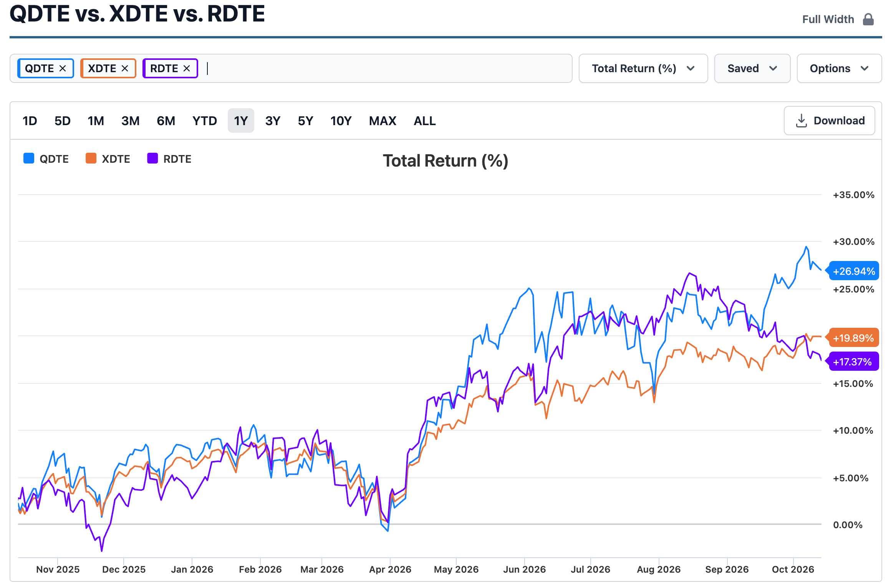
Task: Select the active 1Y range
Action: tap(241, 121)
